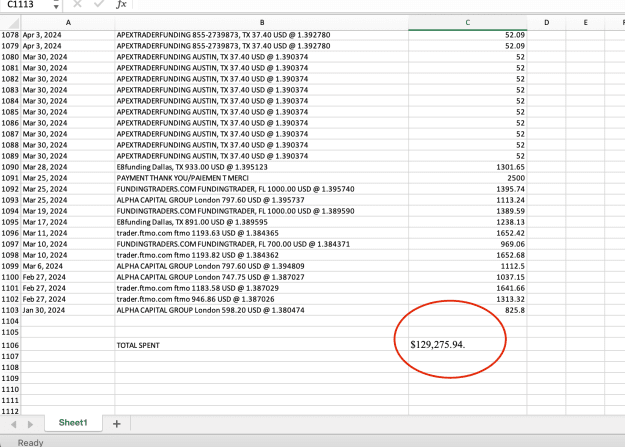Select column E header
Image resolution: width=625 pixels, height=447 pixels.
[x=585, y=23]
